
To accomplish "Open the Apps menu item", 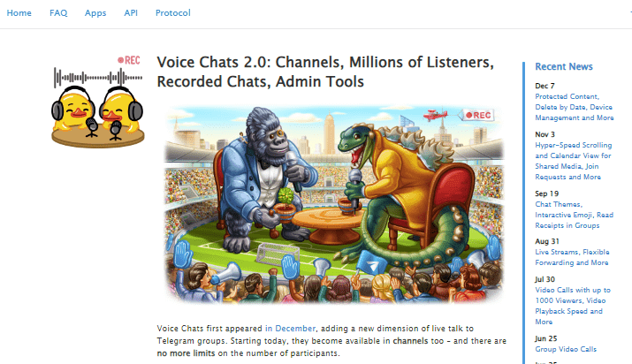I will [95, 13].
